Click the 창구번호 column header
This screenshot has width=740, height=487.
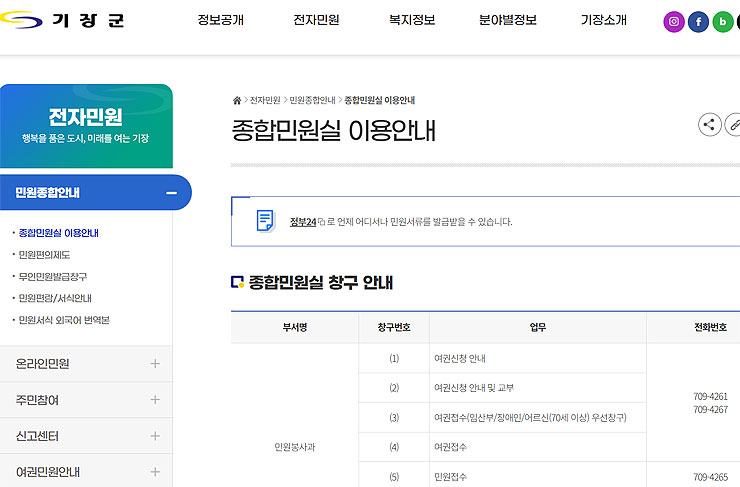pos(394,327)
